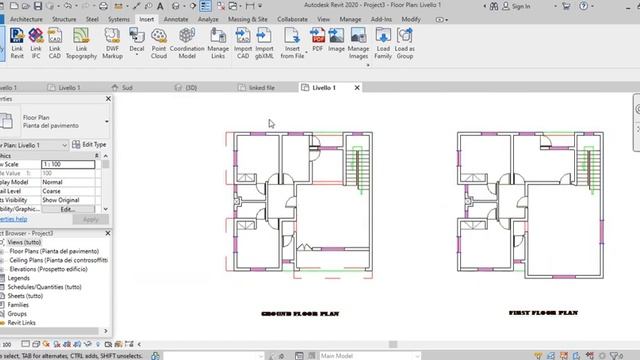Expand the Decal dropdown arrow
Screen dimensions: 640x360
[x=137, y=55]
